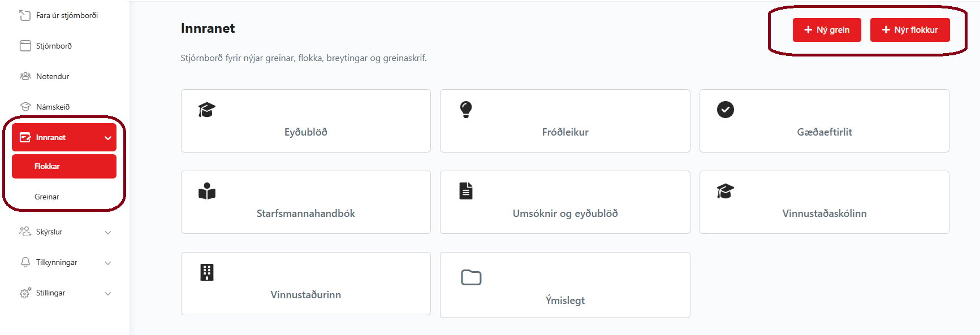Click the checkmark icon on Gæðaeftirlit card
This screenshot has height=335, width=980.
(x=725, y=109)
